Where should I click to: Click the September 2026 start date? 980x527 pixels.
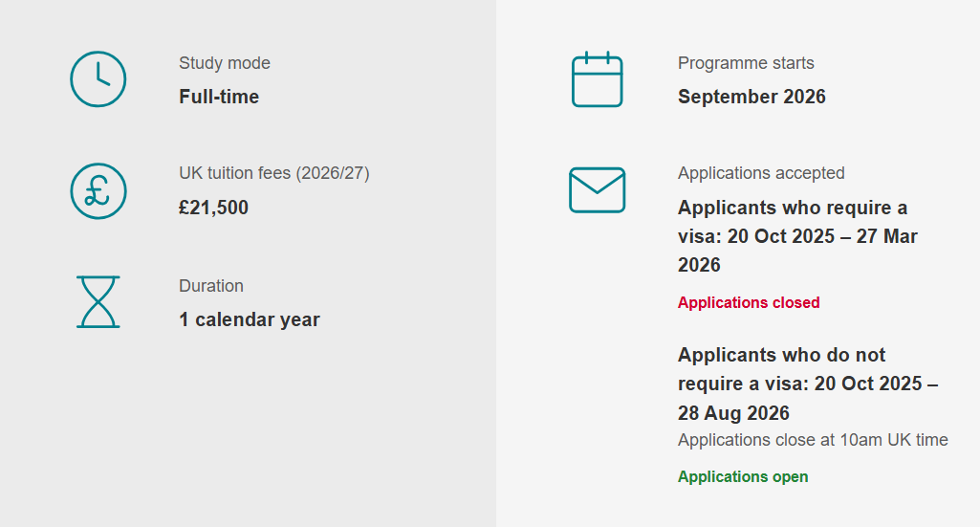[x=751, y=97]
